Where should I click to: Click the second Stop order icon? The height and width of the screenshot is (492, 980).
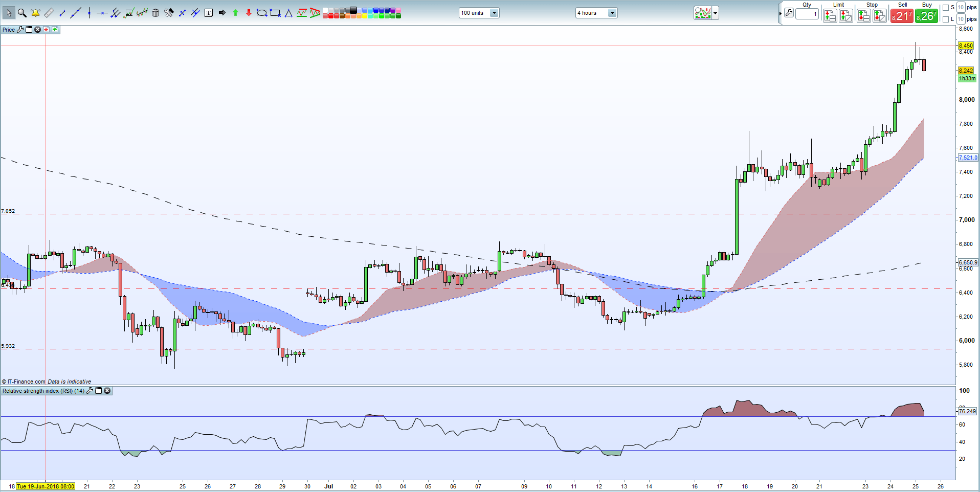point(880,16)
